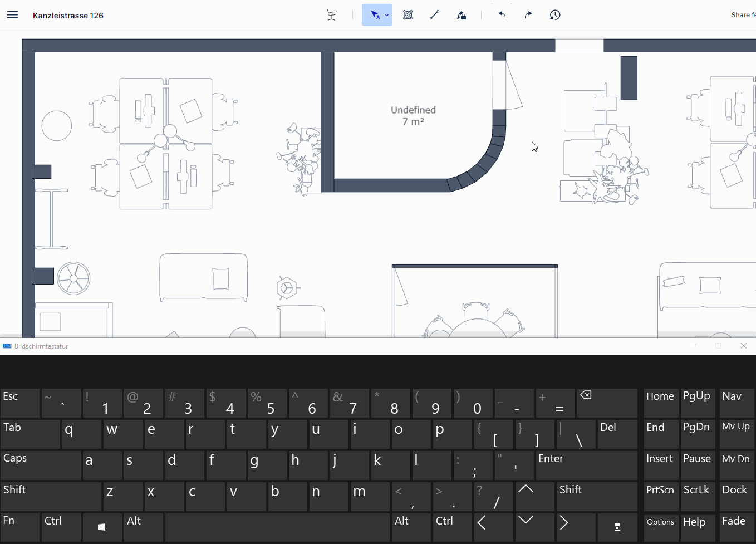Click the Help key
Image resolution: width=756 pixels, height=544 pixels.
(x=698, y=528)
